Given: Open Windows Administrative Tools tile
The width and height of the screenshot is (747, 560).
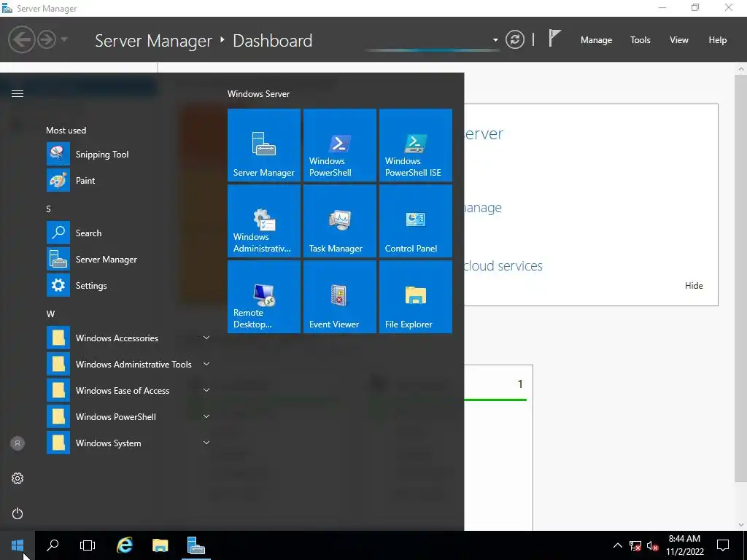Looking at the screenshot, I should point(264,221).
